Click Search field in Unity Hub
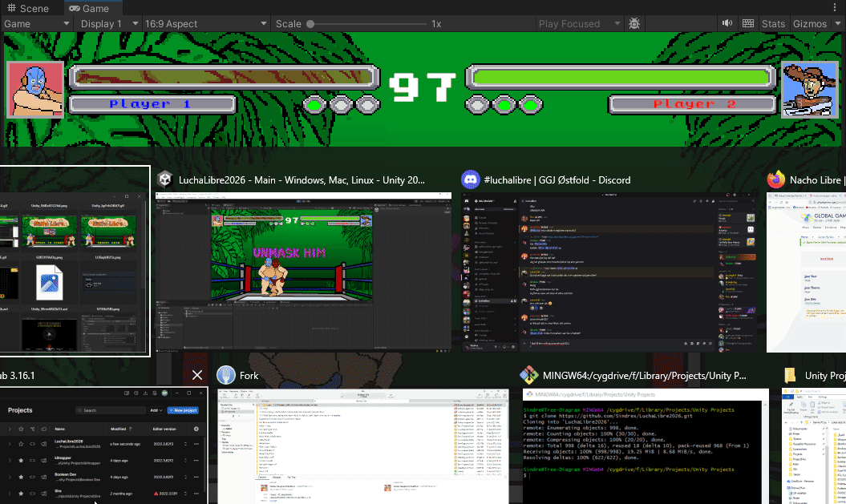 [x=111, y=410]
